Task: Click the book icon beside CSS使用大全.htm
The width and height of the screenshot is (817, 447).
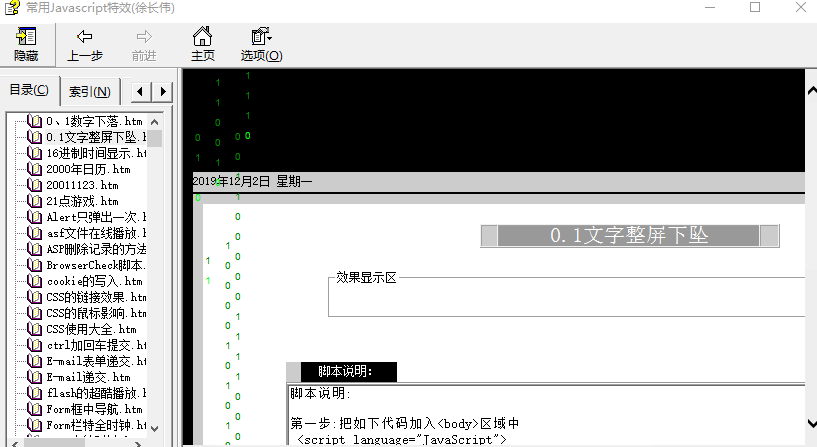Action: coord(35,329)
